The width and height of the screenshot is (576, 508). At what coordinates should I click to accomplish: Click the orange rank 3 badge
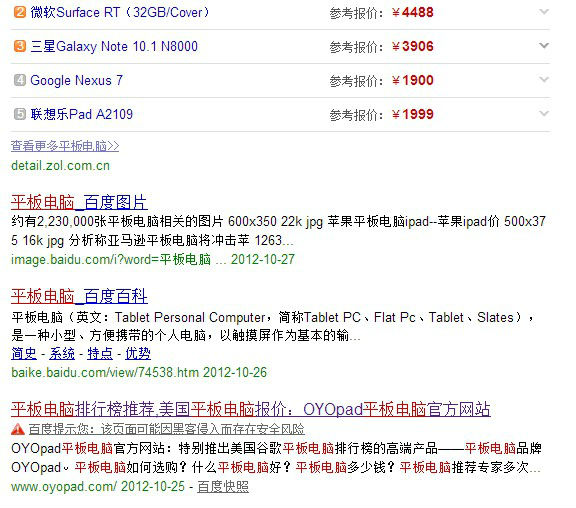(20, 46)
